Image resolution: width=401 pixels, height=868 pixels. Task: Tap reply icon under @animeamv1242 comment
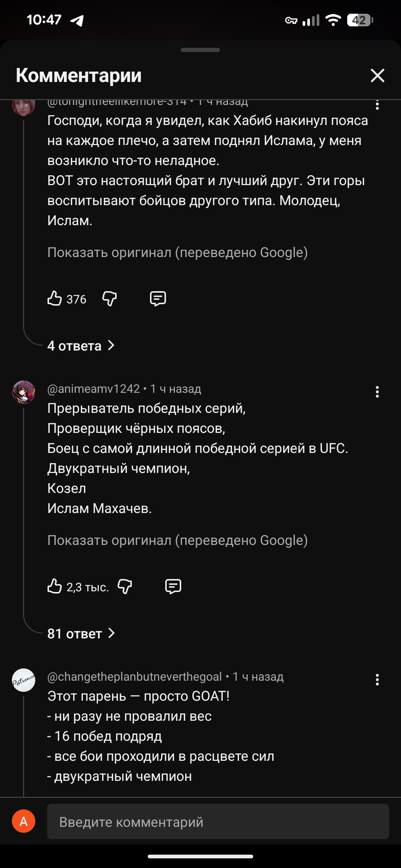tap(173, 586)
